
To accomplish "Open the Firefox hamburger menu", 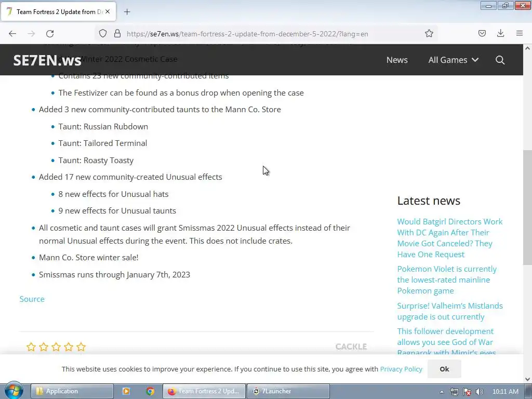I will [x=520, y=33].
